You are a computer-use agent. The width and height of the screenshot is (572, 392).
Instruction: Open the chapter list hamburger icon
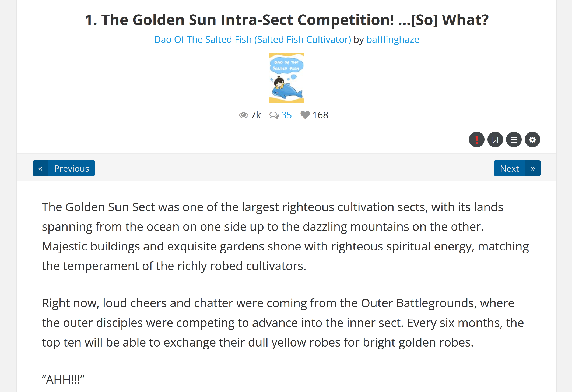point(514,140)
